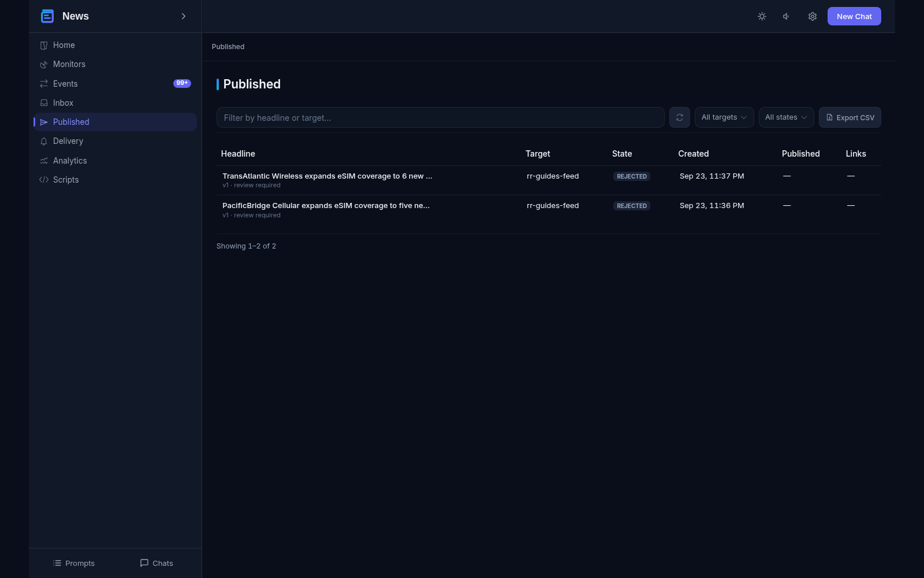Screen dimensions: 924x578
Task: Focus the headline filter input
Action: (x=440, y=117)
